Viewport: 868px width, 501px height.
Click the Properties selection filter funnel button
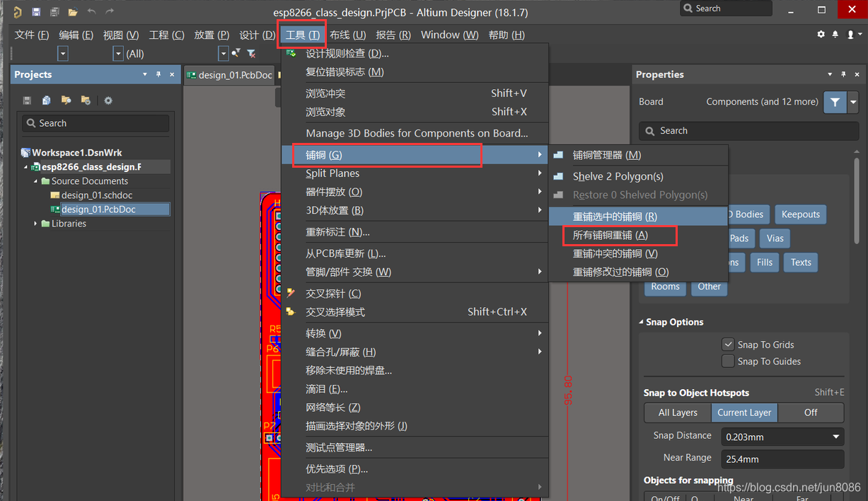click(835, 103)
